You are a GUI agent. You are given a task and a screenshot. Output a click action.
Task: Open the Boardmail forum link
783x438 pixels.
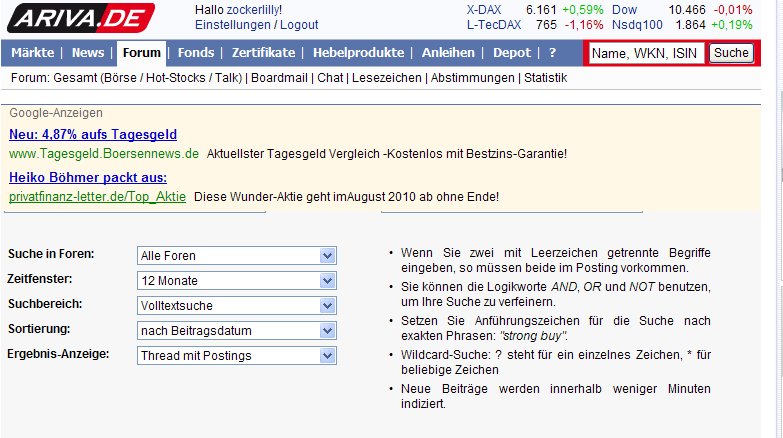(x=280, y=78)
